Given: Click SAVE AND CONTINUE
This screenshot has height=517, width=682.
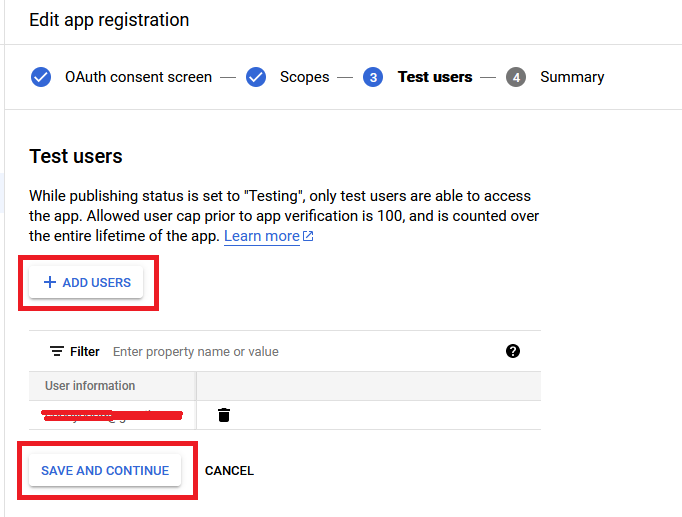Looking at the screenshot, I should (105, 470).
